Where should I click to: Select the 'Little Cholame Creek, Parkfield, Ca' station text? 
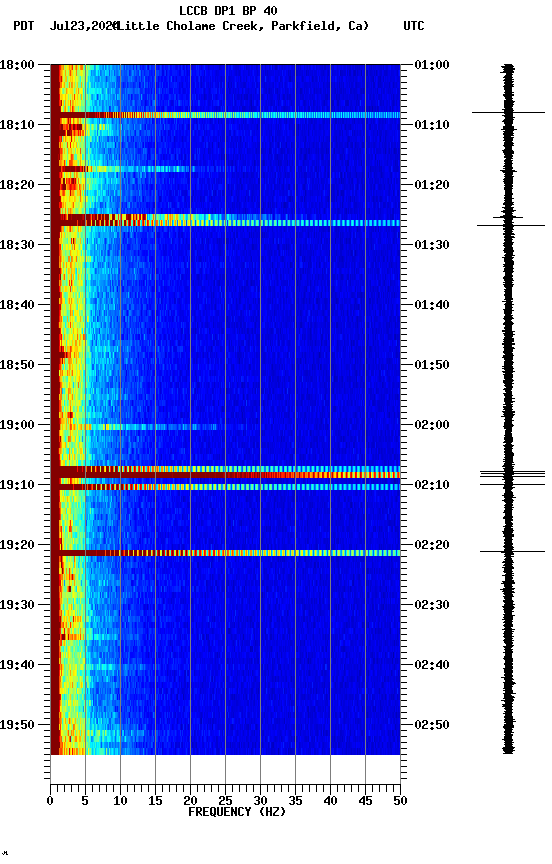pyautogui.click(x=243, y=26)
